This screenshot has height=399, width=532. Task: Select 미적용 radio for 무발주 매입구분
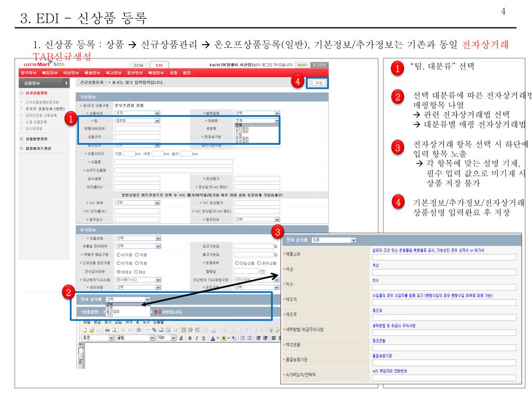(x=119, y=255)
